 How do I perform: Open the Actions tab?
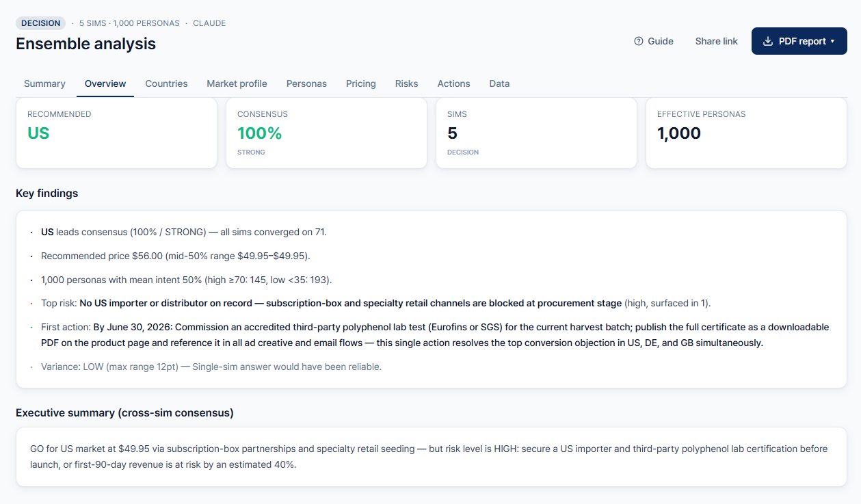[x=453, y=83]
